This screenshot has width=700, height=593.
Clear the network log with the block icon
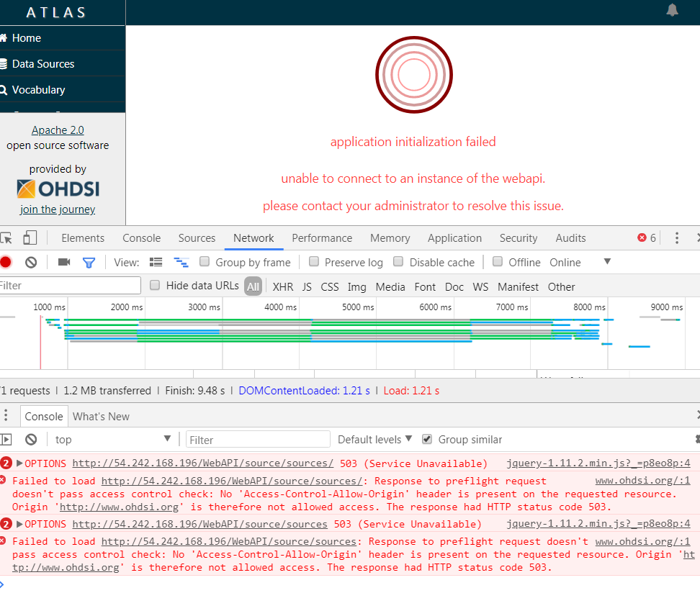click(x=30, y=263)
